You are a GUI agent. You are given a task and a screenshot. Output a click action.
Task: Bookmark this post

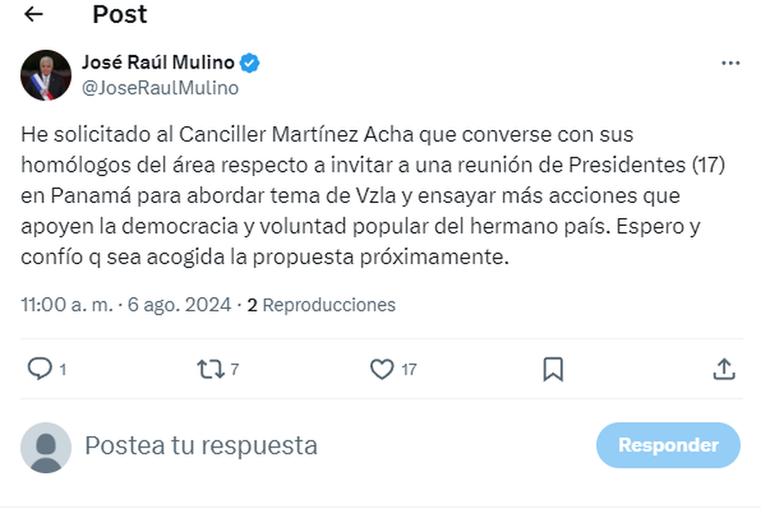(553, 368)
